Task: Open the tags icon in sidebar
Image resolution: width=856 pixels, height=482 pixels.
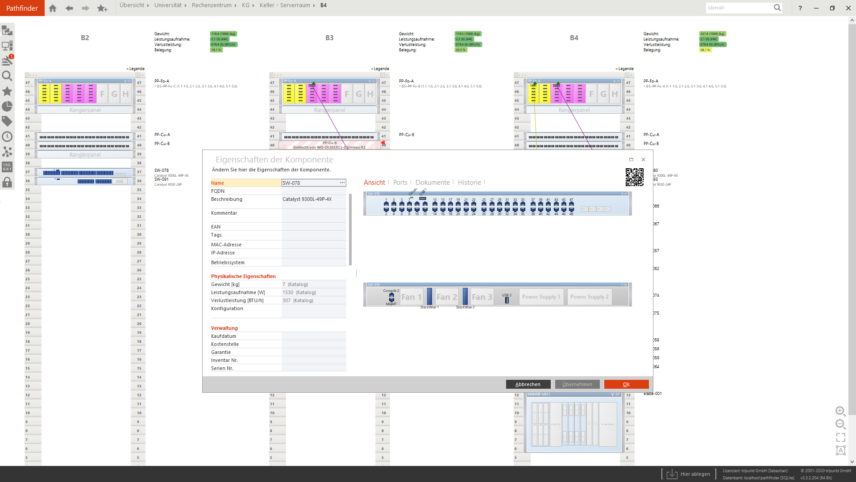Action: click(x=7, y=121)
